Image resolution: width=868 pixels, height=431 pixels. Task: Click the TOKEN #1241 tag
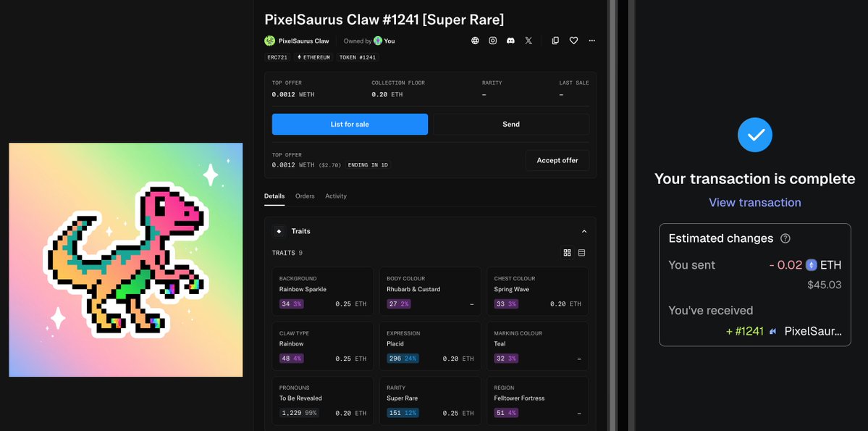click(358, 57)
